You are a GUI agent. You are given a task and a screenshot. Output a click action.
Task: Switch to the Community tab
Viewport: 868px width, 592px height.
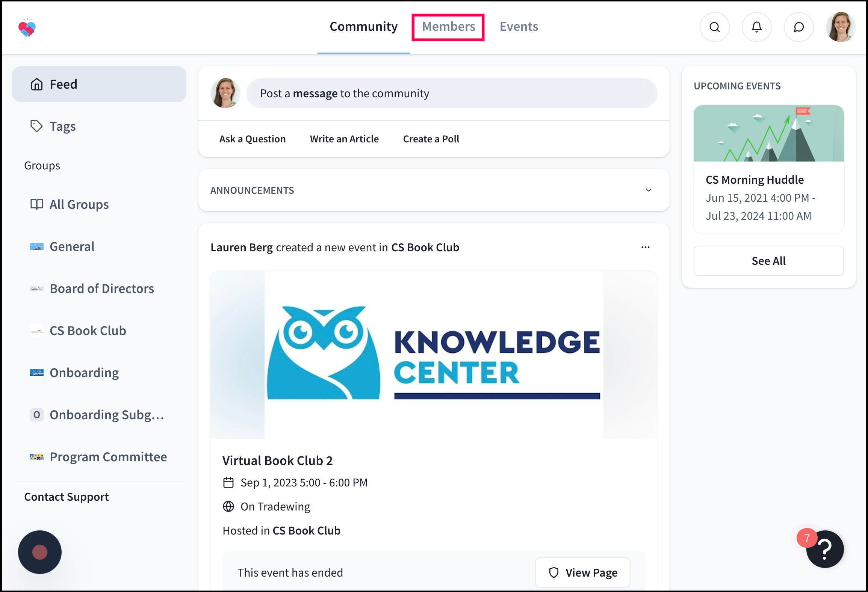364,27
